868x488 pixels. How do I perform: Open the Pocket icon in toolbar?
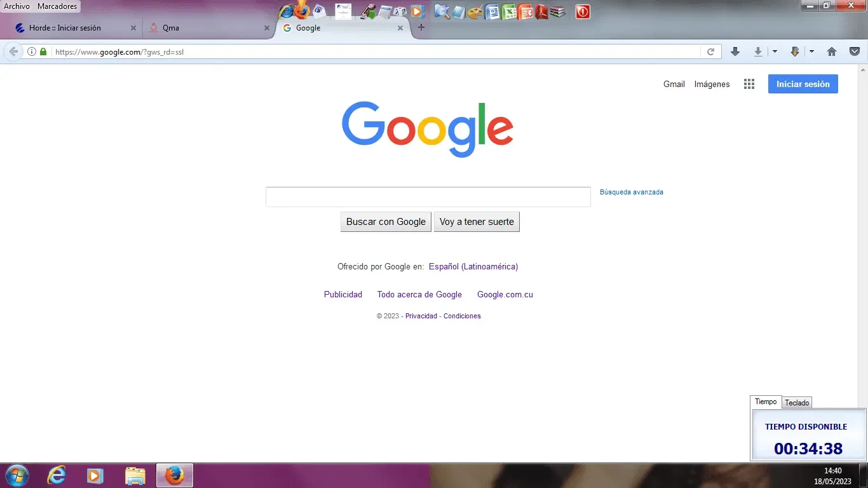point(855,52)
